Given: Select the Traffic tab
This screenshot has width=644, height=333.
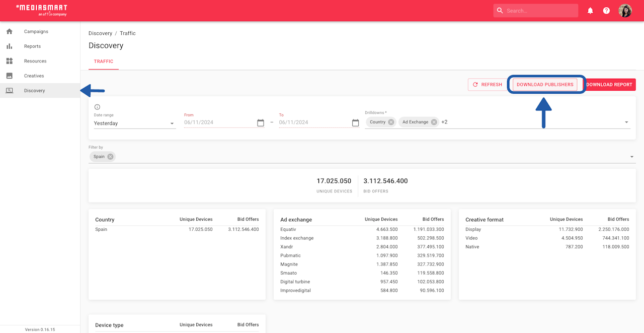Looking at the screenshot, I should 104,61.
